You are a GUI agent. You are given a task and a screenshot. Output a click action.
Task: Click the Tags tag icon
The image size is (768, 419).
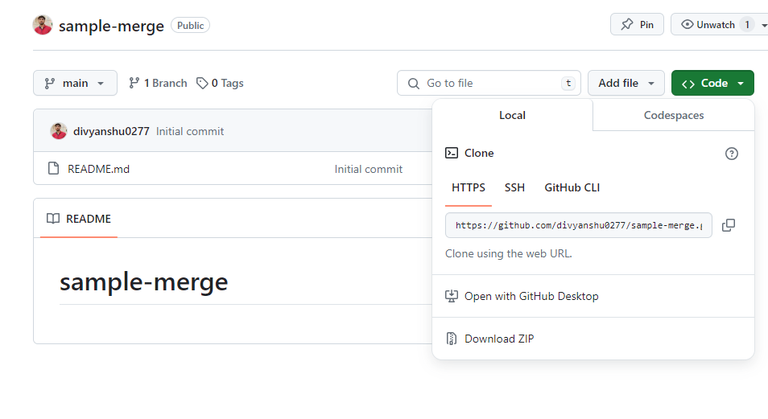(x=202, y=83)
